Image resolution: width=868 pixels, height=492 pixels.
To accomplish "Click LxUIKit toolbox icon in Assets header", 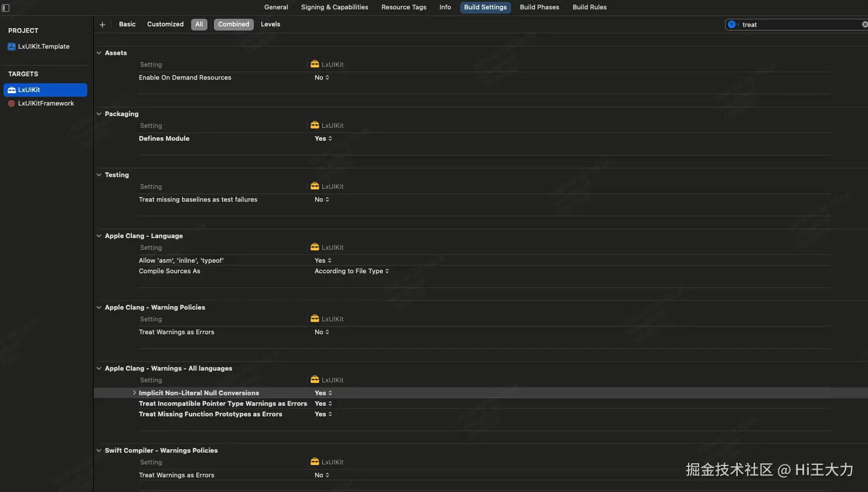I will 315,65.
